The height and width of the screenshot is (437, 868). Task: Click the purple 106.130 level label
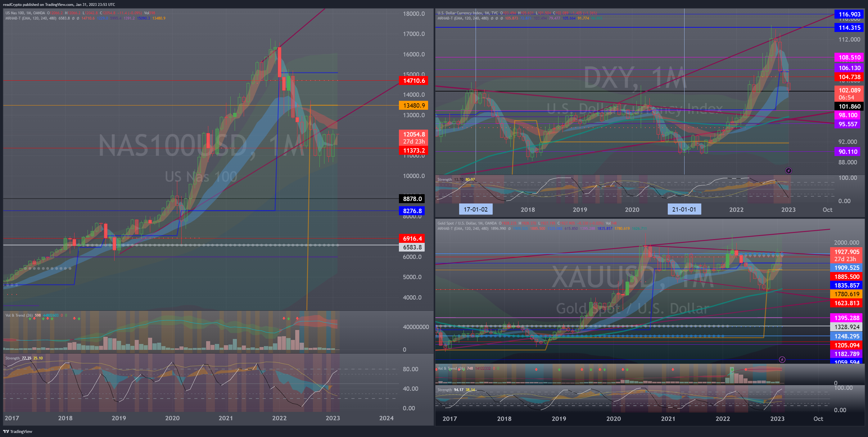tap(849, 68)
